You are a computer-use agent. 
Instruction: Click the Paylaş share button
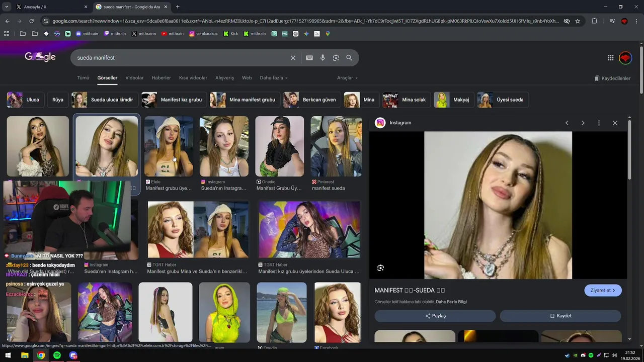tap(435, 316)
